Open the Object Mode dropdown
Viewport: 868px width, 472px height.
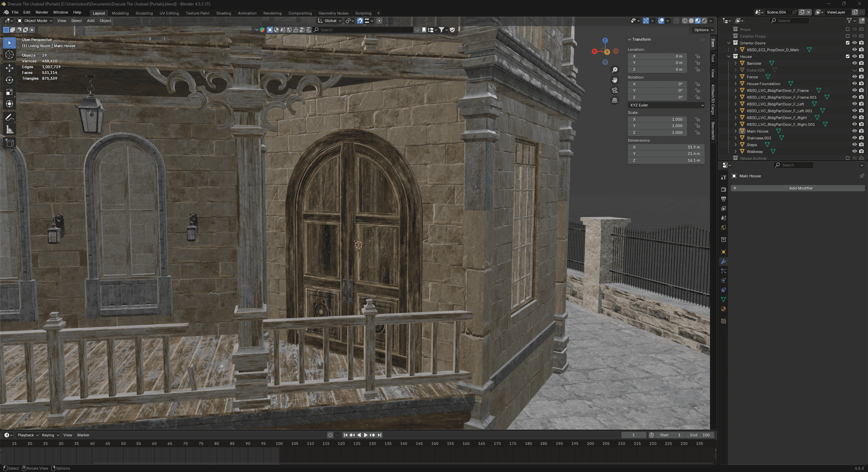click(x=35, y=21)
